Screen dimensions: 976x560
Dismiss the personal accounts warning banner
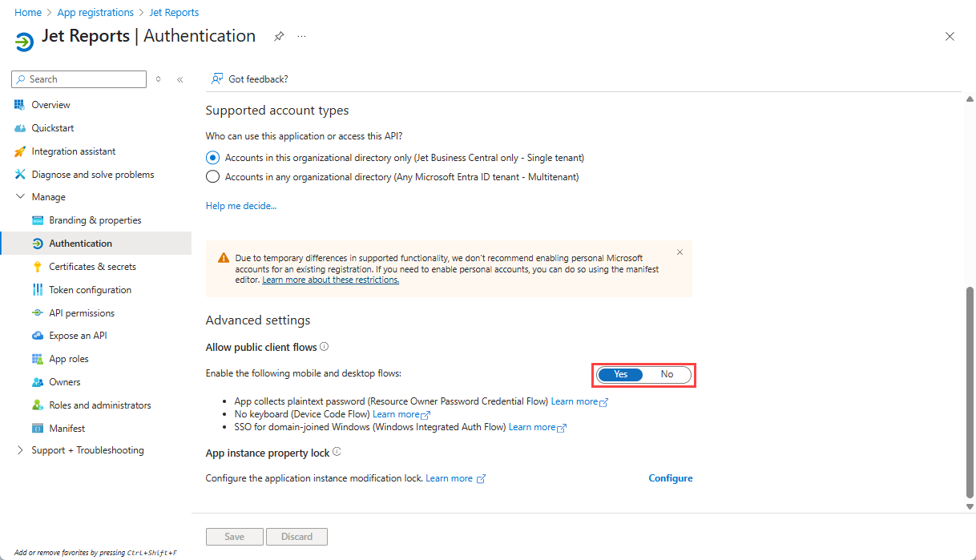[x=680, y=252]
